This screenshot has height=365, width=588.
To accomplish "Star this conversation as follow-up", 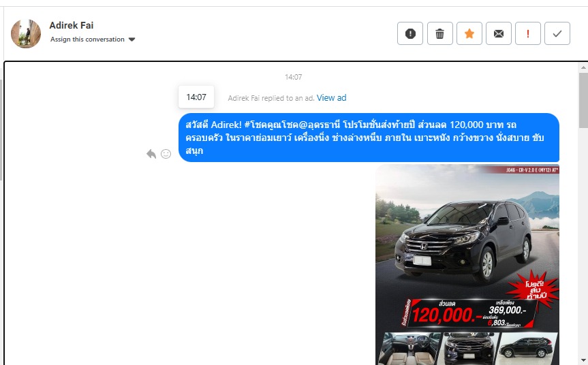I will (469, 34).
